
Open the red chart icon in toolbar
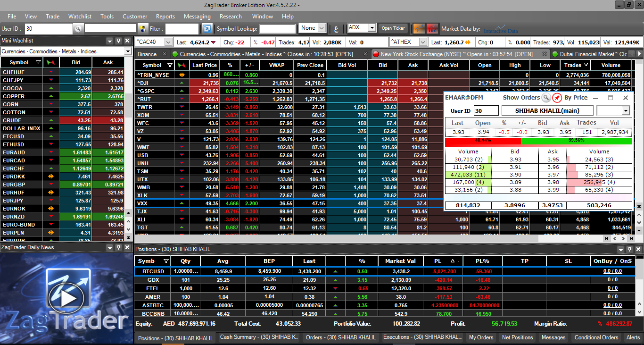pos(432,29)
